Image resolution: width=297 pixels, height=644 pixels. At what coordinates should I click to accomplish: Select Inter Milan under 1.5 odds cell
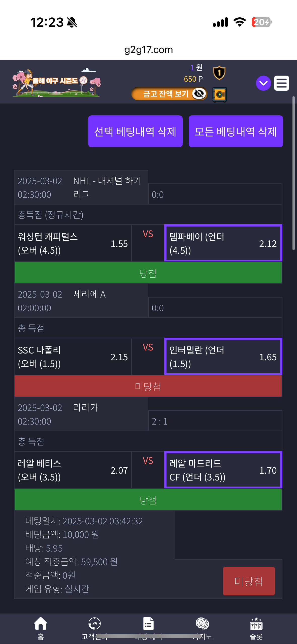pos(223,357)
